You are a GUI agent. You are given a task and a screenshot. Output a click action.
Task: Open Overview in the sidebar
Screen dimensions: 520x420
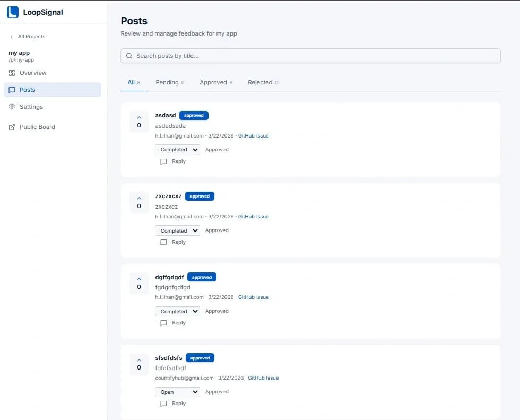point(53,73)
